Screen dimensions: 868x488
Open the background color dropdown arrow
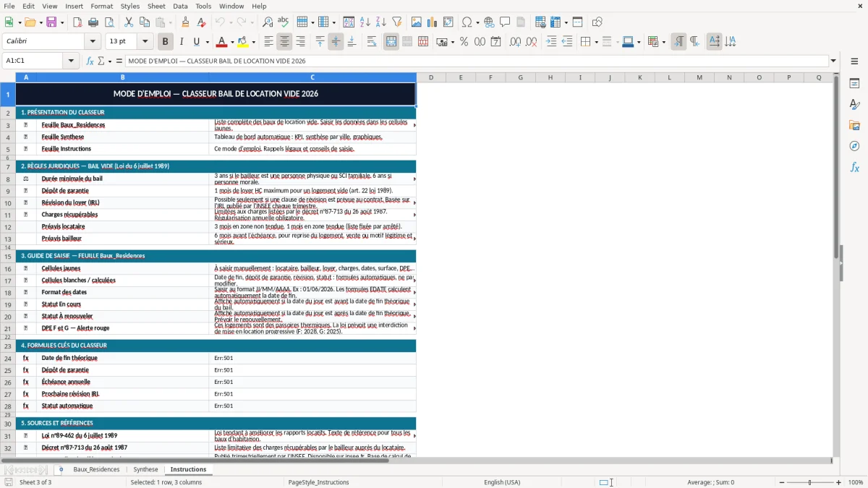tap(253, 42)
